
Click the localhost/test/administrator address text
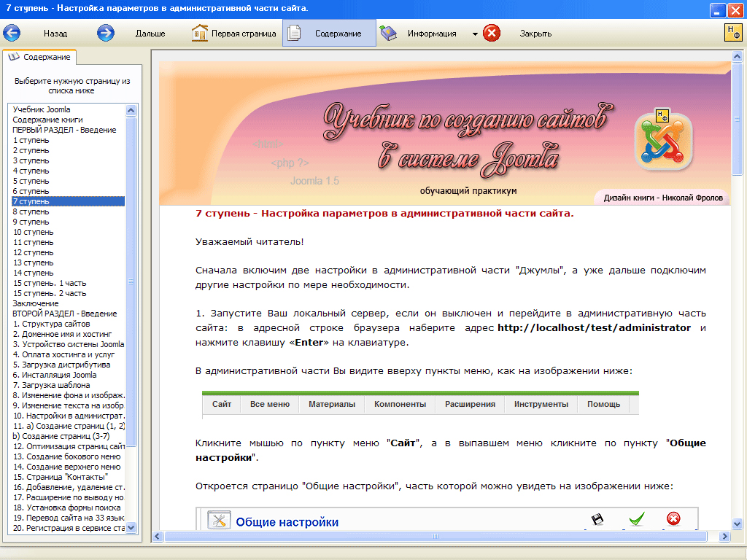[x=594, y=327]
